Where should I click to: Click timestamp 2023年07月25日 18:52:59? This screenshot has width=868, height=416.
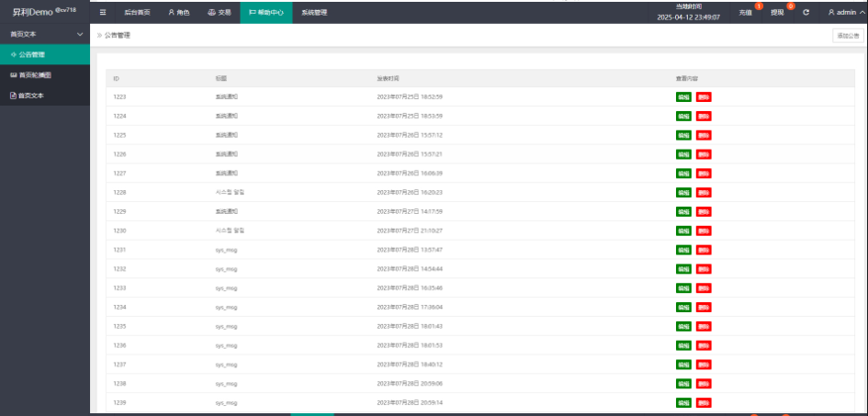[x=410, y=96]
